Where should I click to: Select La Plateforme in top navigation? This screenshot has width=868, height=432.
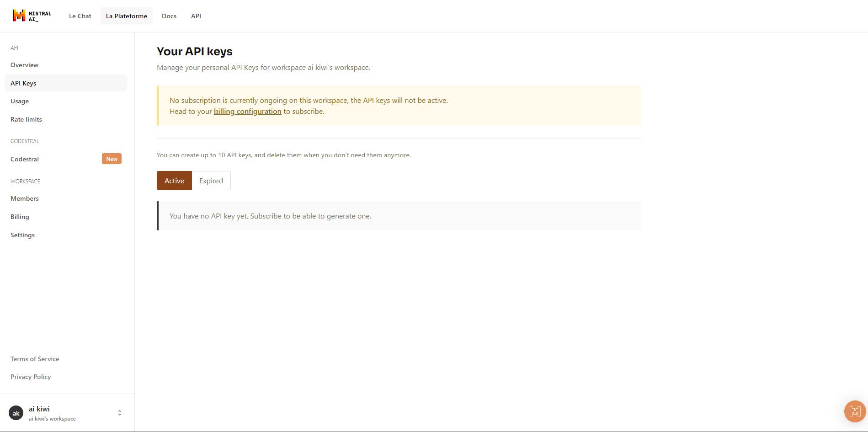[x=127, y=16]
